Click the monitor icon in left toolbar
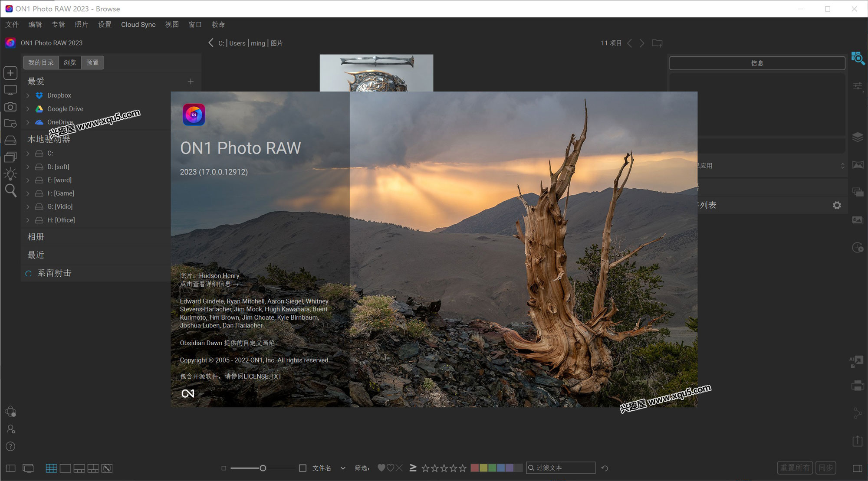The image size is (868, 481). coord(10,90)
